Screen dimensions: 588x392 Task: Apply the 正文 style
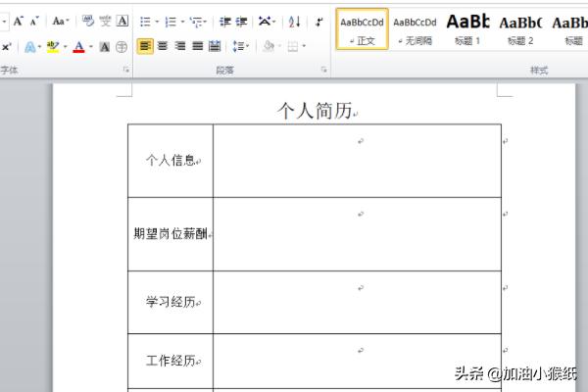(362, 28)
